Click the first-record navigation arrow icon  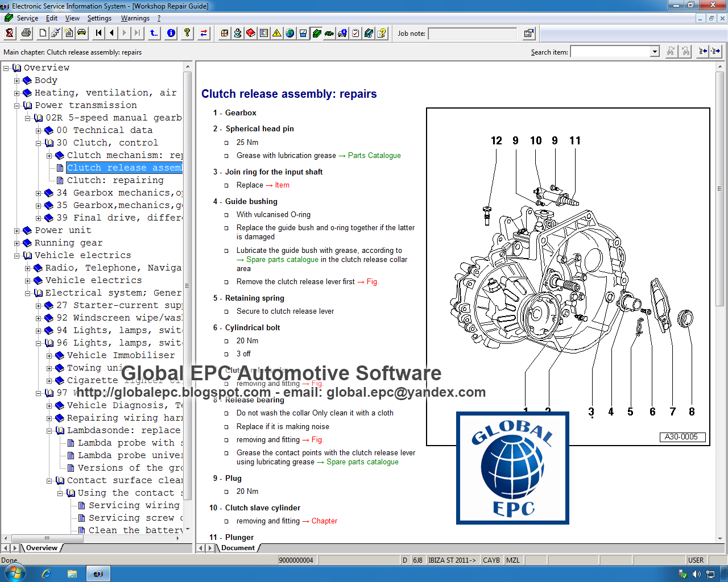coord(98,33)
